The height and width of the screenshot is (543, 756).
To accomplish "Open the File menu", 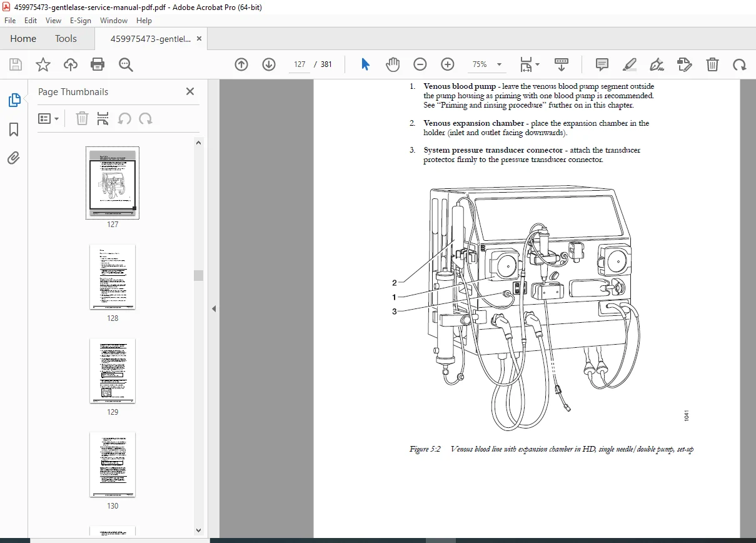I will (x=10, y=21).
